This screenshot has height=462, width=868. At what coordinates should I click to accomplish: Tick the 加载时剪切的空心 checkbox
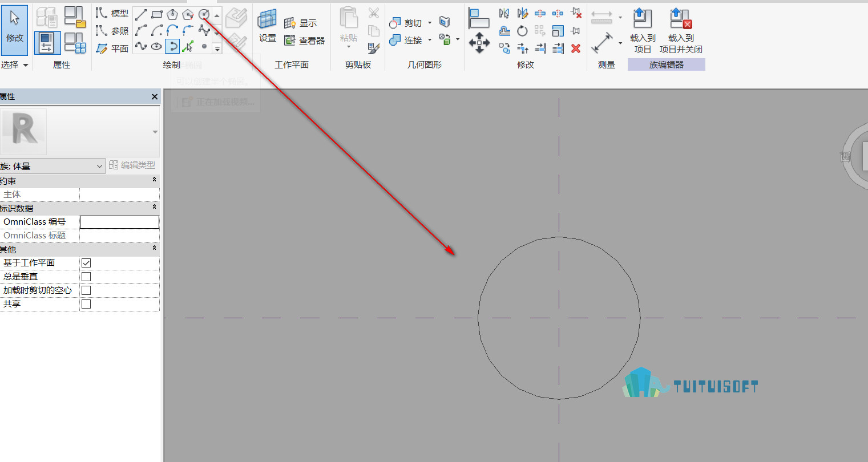click(86, 290)
